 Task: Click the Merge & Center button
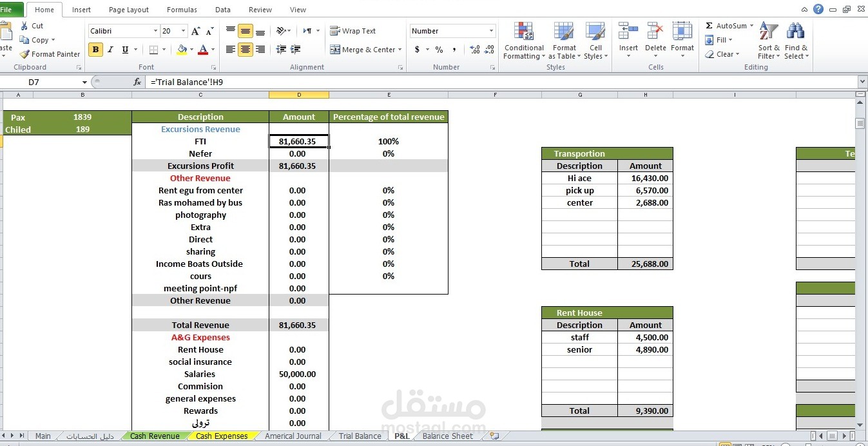tap(362, 50)
